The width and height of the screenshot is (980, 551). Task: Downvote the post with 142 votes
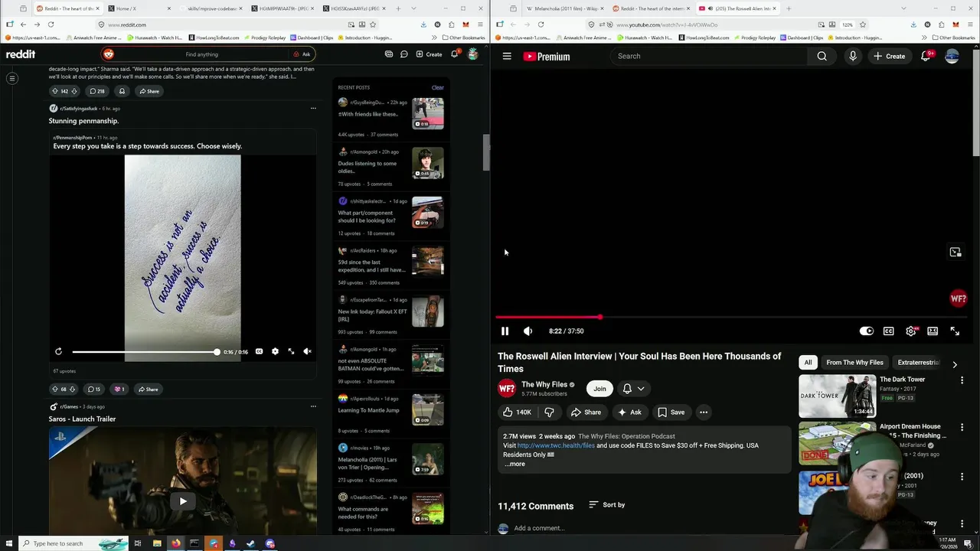74,91
